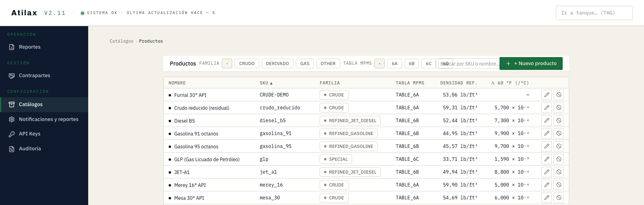644x205 pixels.
Task: Edit the Gasolina 95 octanos product
Action: click(547, 146)
